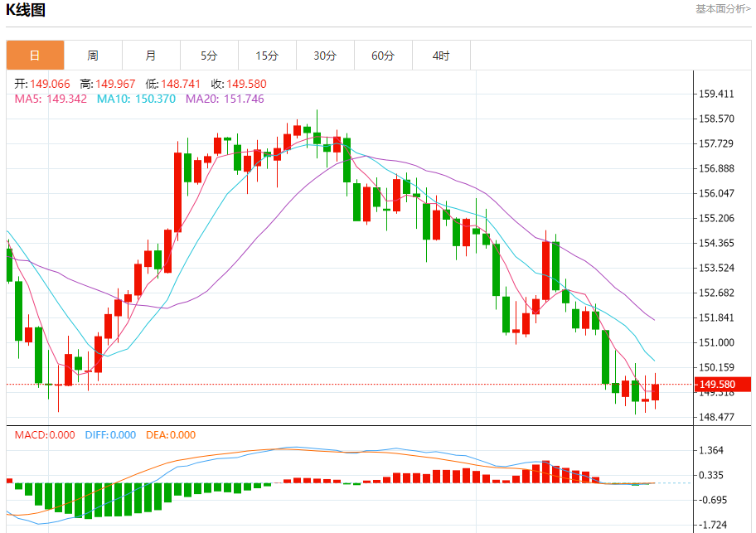Click the 150.159 price axis label
Image resolution: width=756 pixels, height=533 pixels.
click(x=716, y=368)
